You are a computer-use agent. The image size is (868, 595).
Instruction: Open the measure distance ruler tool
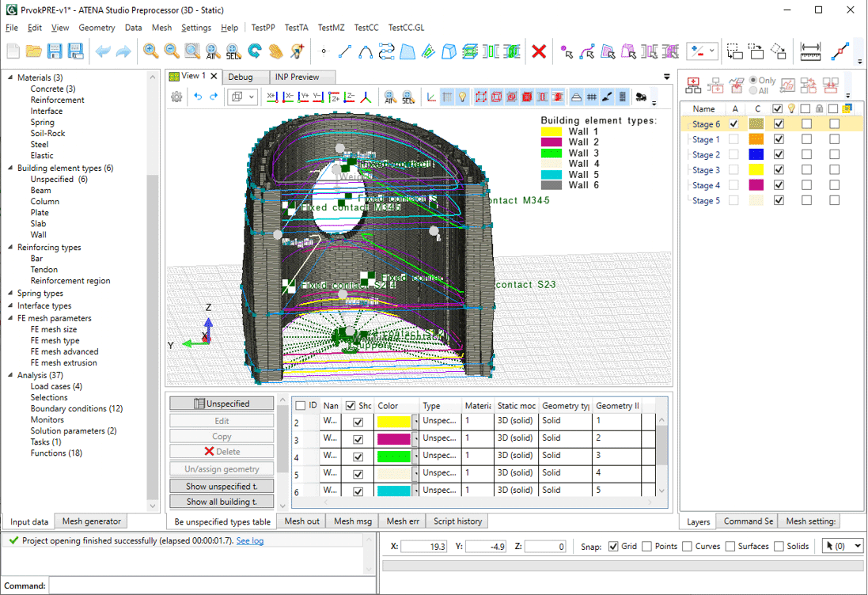[x=810, y=51]
